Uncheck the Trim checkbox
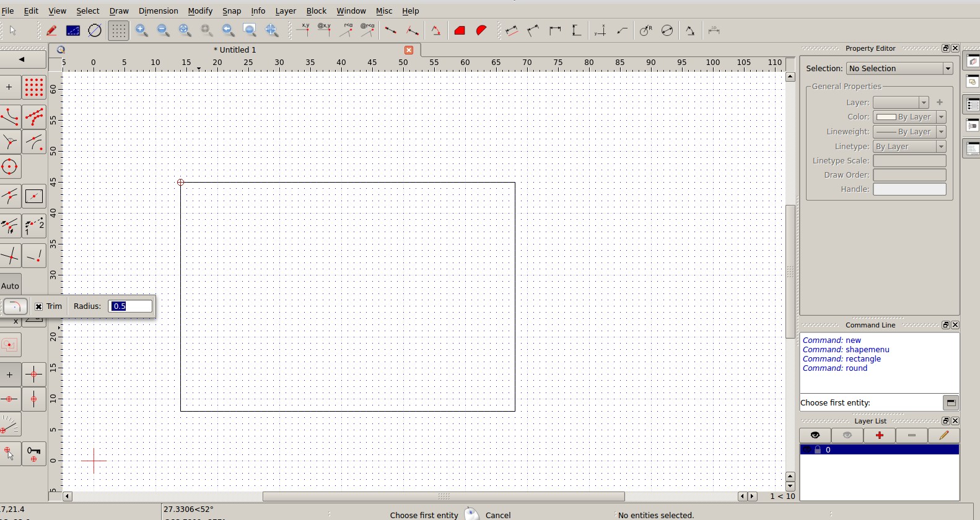The height and width of the screenshot is (520, 980). pyautogui.click(x=38, y=306)
